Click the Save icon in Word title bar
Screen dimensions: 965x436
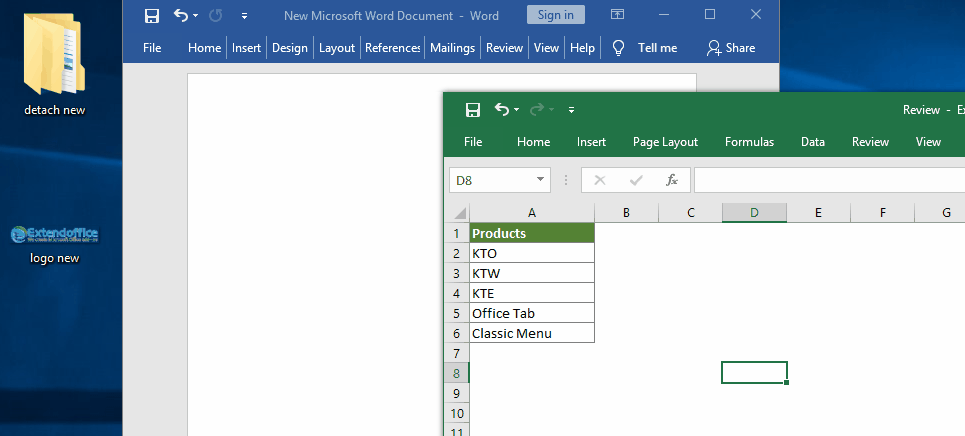tap(151, 15)
